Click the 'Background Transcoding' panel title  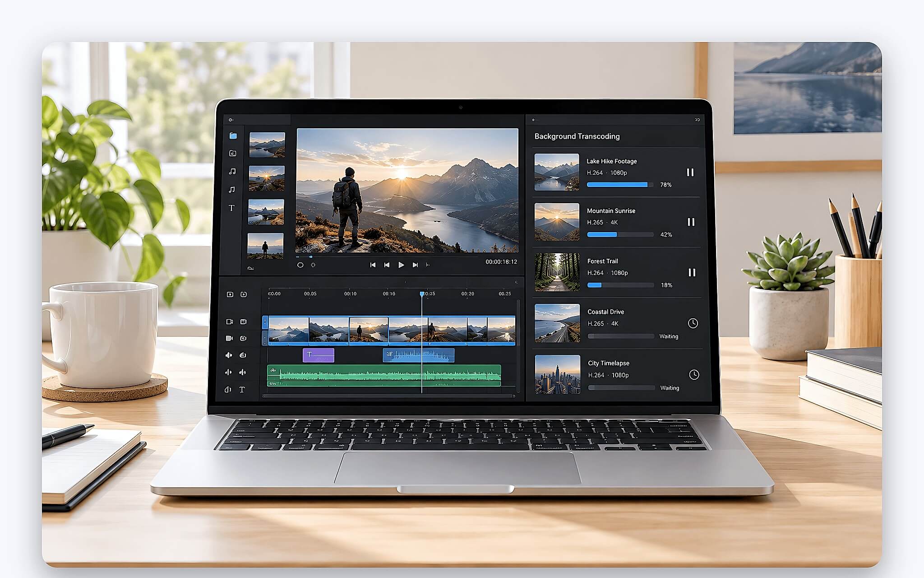click(577, 136)
